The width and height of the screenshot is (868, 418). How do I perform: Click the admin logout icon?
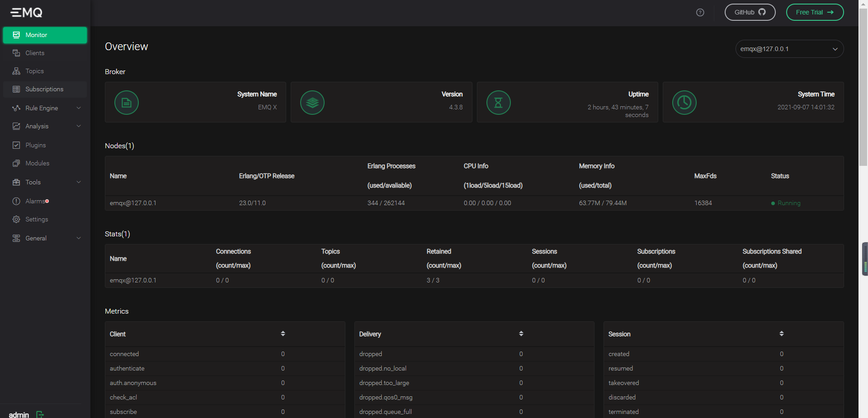[40, 414]
